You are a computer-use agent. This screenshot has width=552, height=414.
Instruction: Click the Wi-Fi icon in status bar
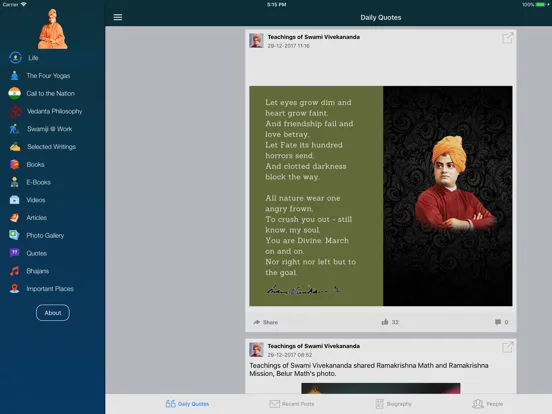[24, 4]
